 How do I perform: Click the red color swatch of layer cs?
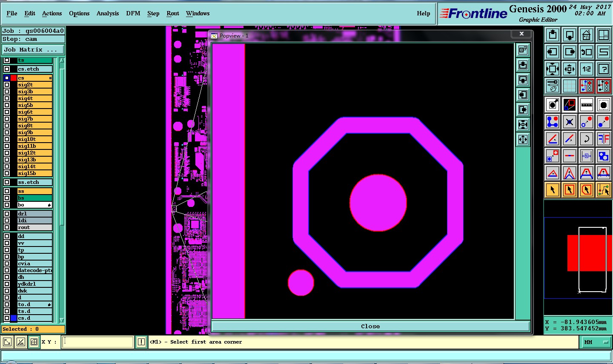coord(14,78)
